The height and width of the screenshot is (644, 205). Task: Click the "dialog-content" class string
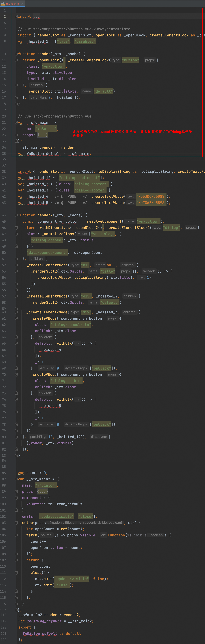[x=92, y=184]
